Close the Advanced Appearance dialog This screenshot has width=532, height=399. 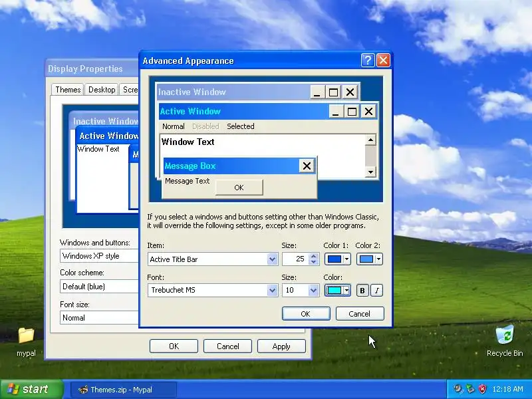(x=384, y=61)
